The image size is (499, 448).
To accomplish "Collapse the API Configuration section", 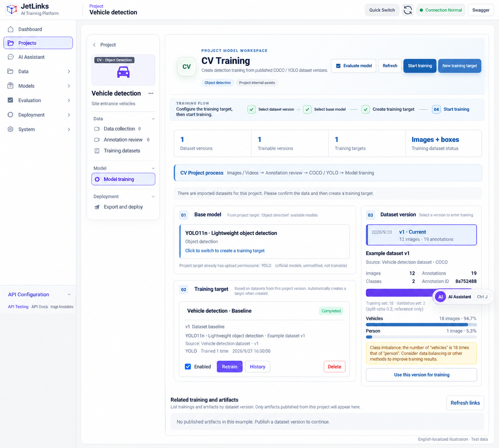I will tap(69, 295).
